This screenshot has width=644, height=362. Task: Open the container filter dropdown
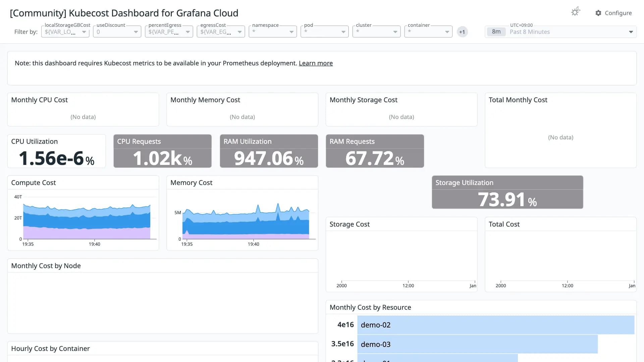(x=428, y=32)
